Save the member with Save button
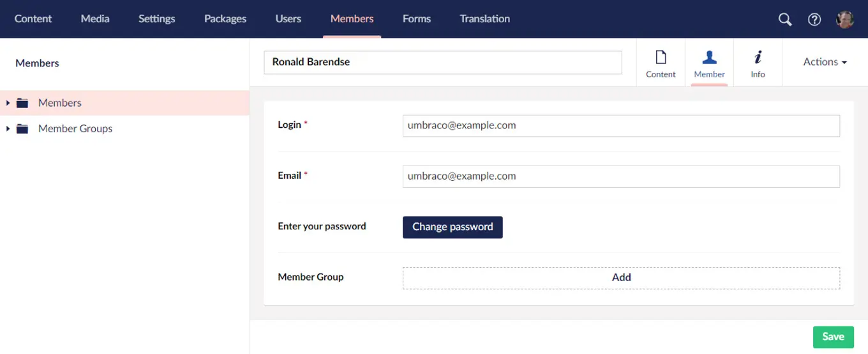The image size is (868, 354). pos(833,337)
